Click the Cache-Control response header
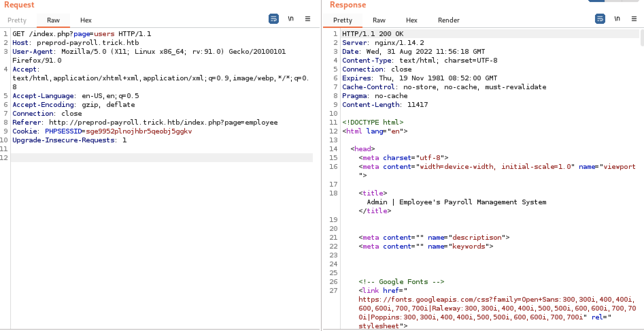 coord(444,87)
